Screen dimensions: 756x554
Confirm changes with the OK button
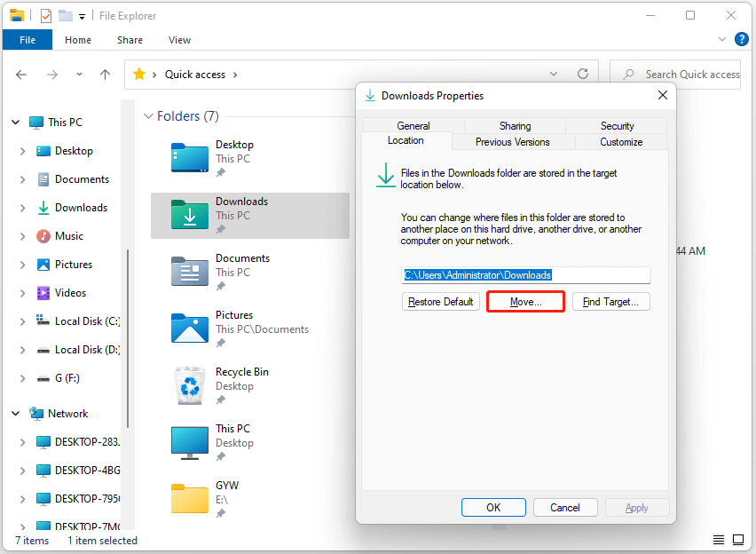tap(493, 507)
